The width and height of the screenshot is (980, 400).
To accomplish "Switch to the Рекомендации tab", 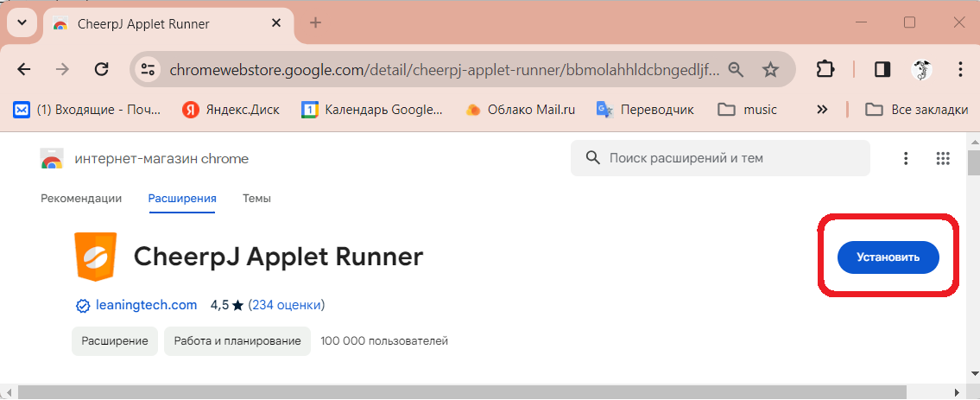I will (81, 199).
